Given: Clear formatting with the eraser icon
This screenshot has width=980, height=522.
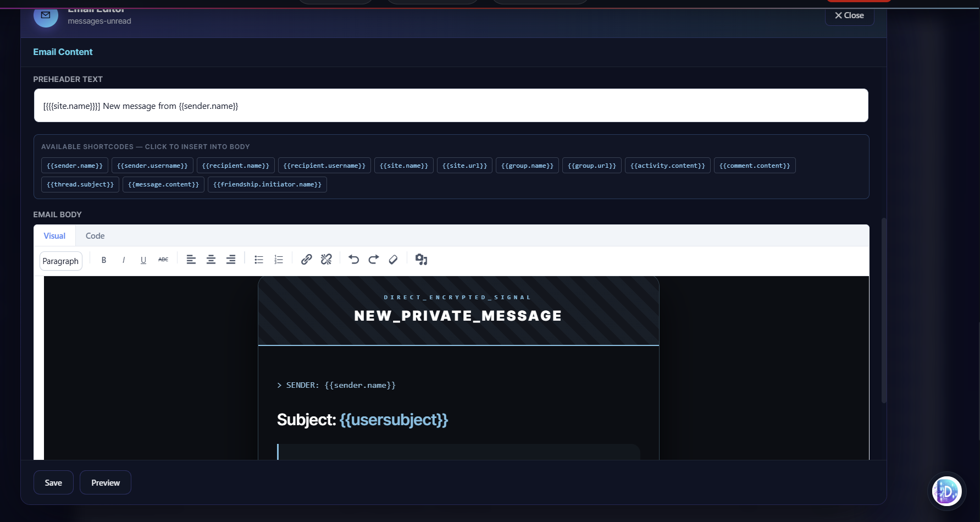Looking at the screenshot, I should point(393,259).
